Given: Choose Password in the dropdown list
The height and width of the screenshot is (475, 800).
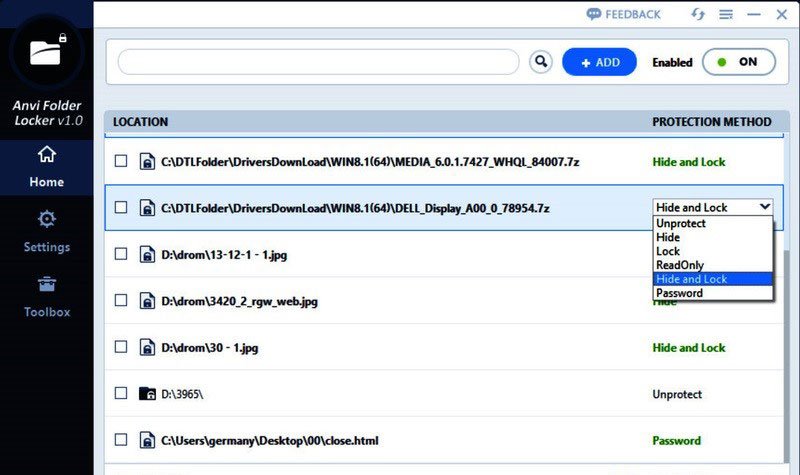Looking at the screenshot, I should tap(713, 293).
